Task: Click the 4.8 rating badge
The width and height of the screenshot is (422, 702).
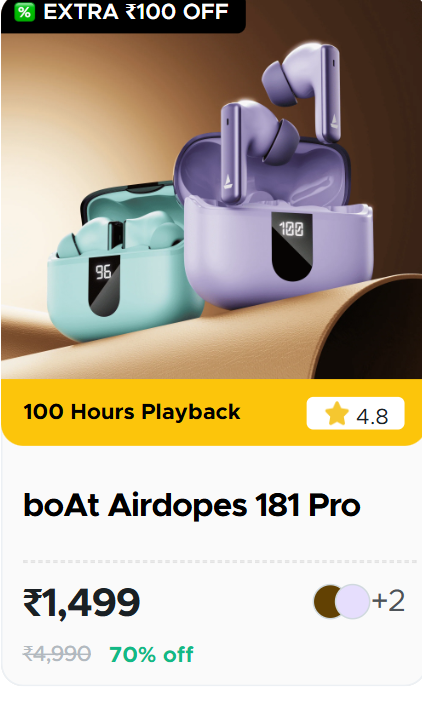Action: click(x=355, y=413)
